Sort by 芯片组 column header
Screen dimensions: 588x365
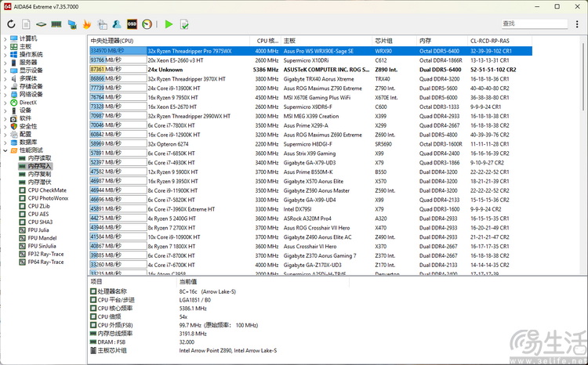(x=394, y=41)
